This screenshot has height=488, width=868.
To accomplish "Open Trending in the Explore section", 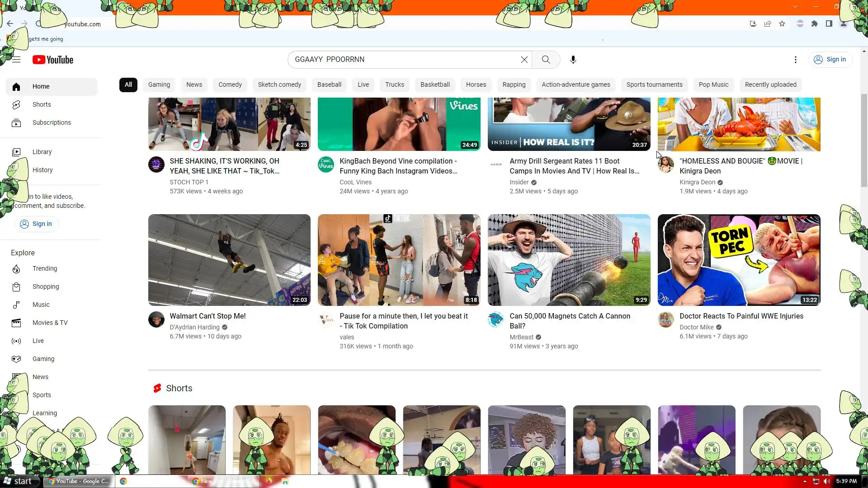I will [45, 268].
